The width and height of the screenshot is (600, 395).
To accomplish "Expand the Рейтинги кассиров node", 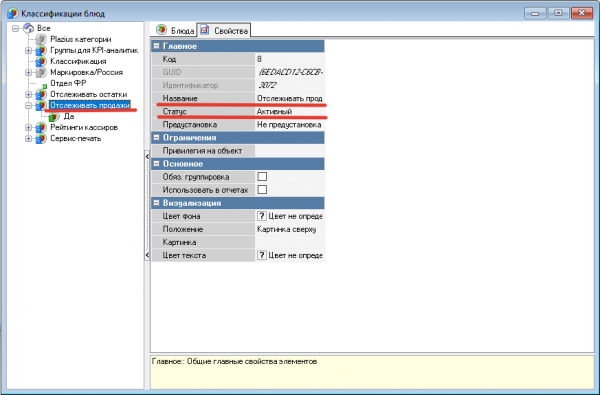I will [x=29, y=127].
